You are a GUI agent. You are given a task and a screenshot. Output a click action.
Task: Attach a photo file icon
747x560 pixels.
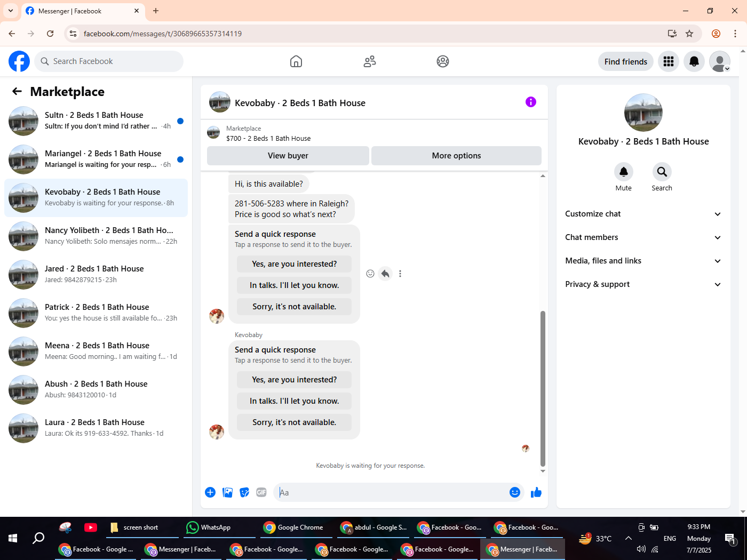[227, 492]
